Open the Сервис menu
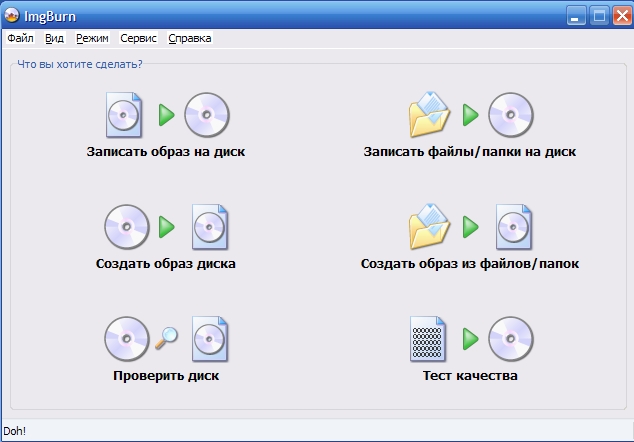 138,38
